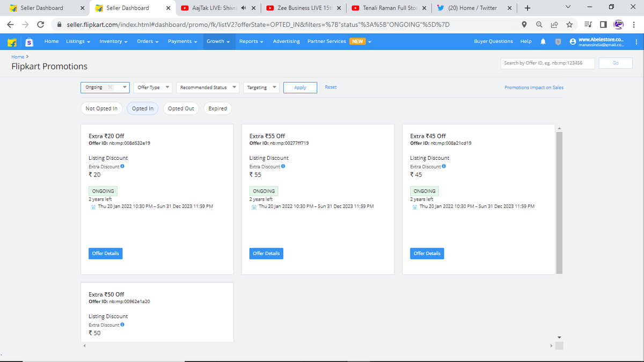Open a new browser tab with plus
Viewport: 644px width, 362px height.
point(528,8)
